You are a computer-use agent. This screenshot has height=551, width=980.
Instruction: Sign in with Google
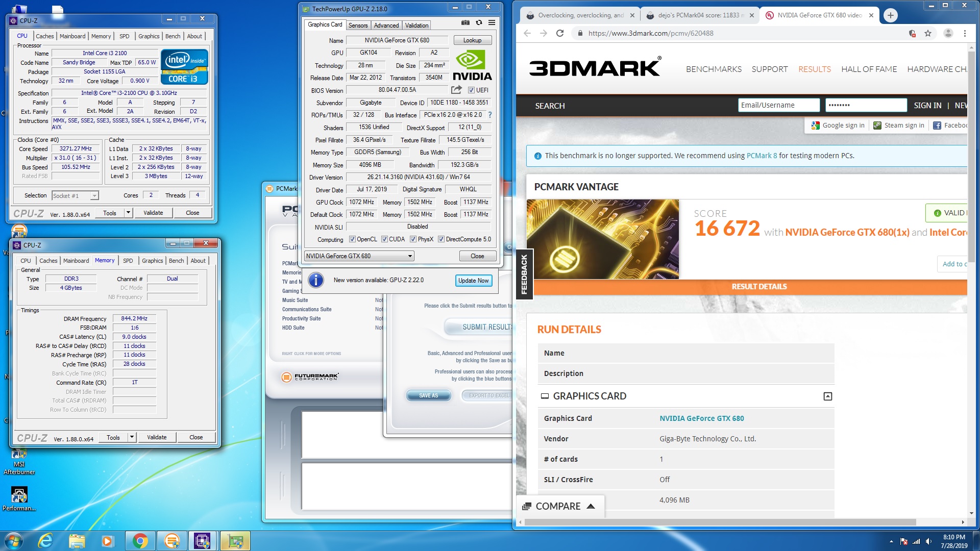pyautogui.click(x=838, y=126)
